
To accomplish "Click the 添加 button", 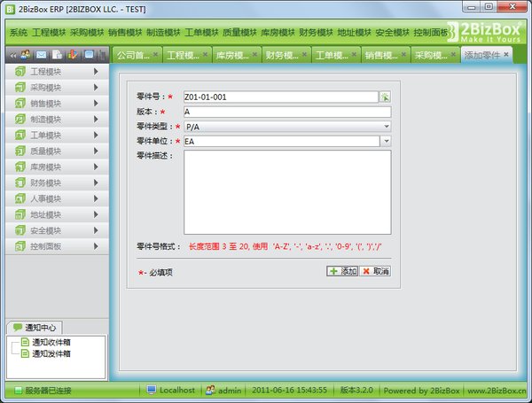I will (x=342, y=271).
